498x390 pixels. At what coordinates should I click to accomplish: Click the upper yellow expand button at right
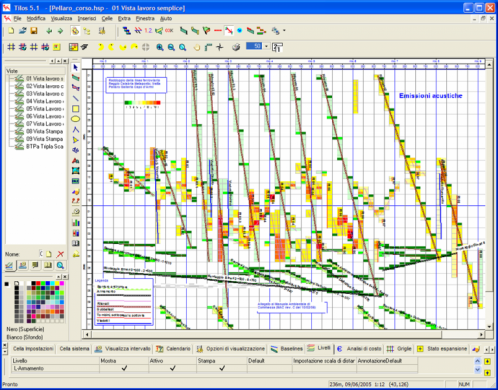[x=487, y=361]
